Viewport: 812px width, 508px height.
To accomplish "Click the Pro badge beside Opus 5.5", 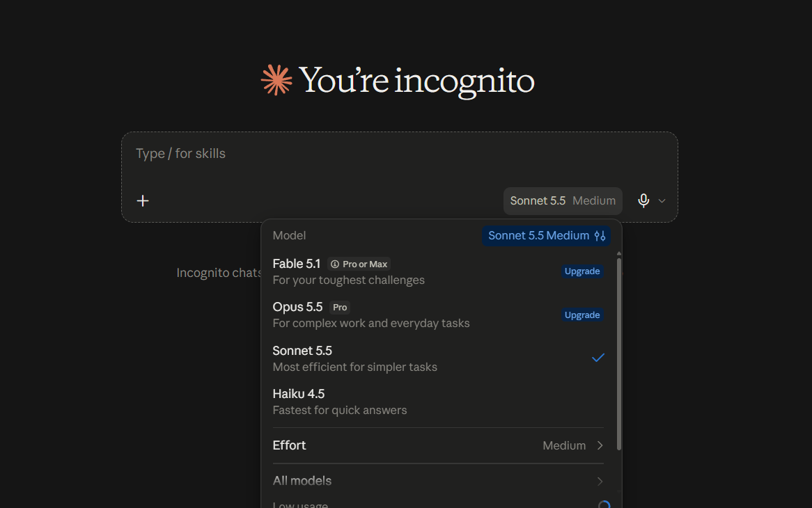I will point(340,308).
